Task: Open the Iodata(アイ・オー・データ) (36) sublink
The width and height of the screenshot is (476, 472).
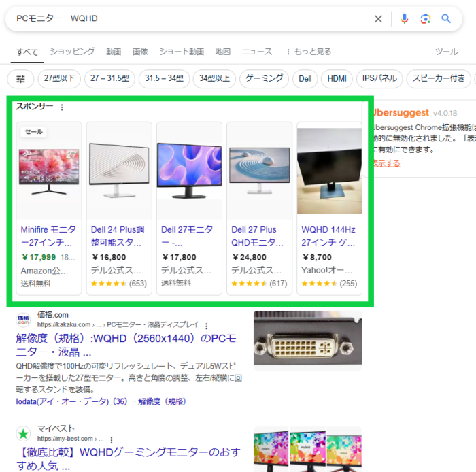Action: [x=71, y=401]
